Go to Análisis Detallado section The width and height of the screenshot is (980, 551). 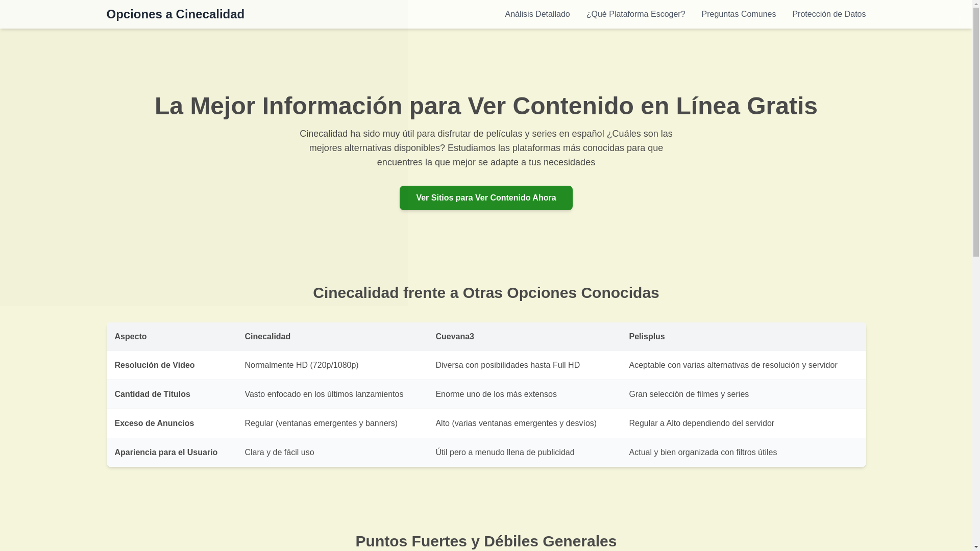[537, 14]
